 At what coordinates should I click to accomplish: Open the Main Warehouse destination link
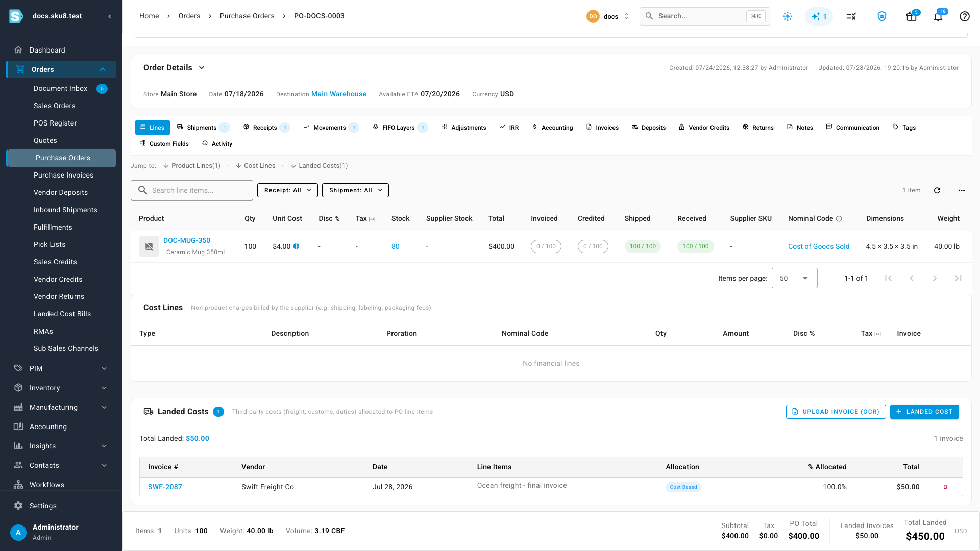point(339,94)
